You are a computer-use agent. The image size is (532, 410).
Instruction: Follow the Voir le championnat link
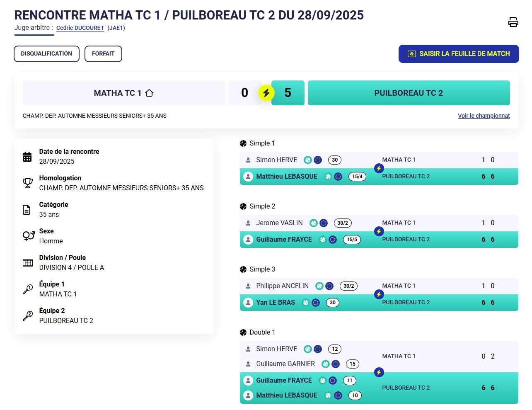[484, 116]
